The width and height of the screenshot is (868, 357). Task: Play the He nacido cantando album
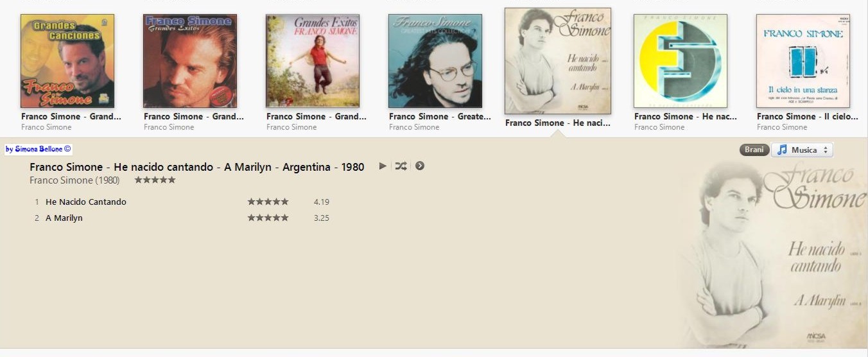[x=383, y=166]
